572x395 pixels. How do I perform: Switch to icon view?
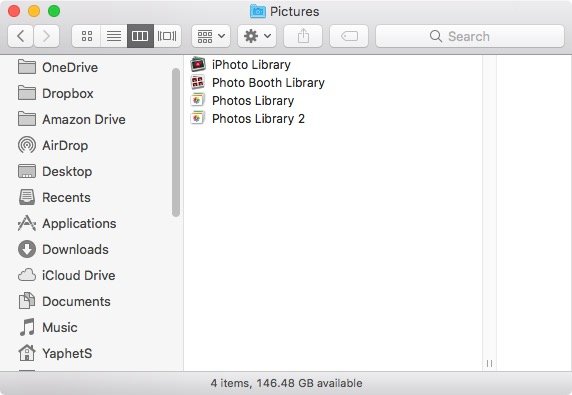pyautogui.click(x=86, y=36)
